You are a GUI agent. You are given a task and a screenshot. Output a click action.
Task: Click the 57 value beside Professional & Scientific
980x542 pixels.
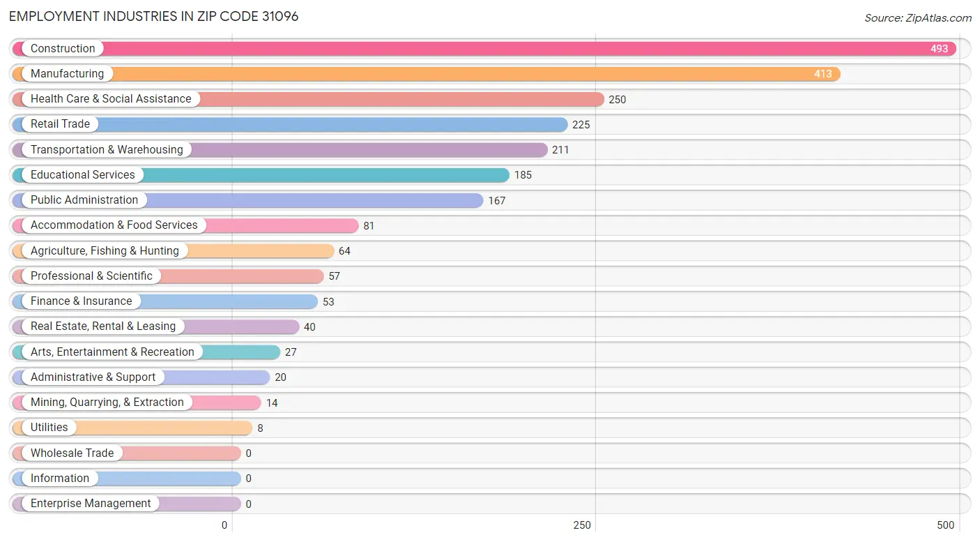[x=335, y=276]
